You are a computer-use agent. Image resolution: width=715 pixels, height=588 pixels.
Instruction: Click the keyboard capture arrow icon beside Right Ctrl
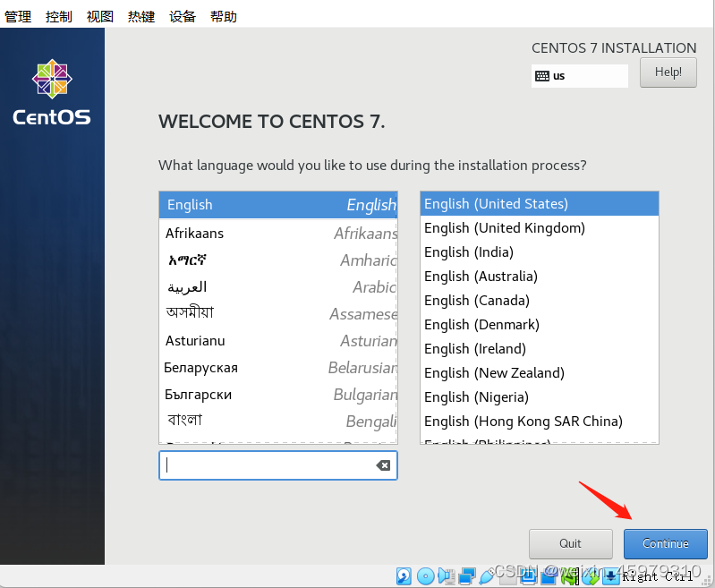[611, 576]
